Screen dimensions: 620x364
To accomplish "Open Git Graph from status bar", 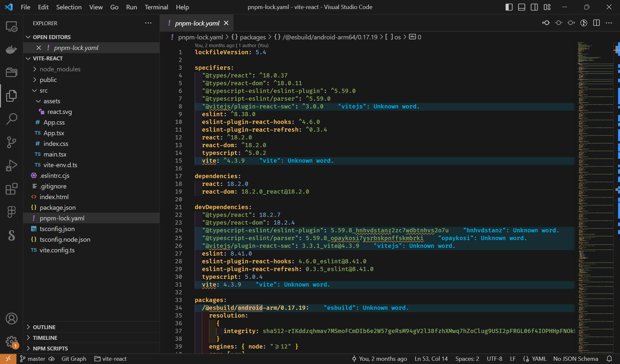I will click(x=74, y=359).
